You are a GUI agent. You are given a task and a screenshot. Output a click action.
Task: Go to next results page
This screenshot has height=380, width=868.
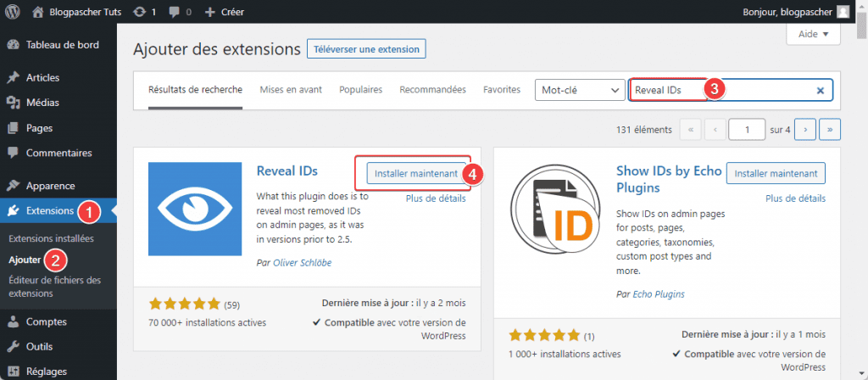[x=805, y=130]
